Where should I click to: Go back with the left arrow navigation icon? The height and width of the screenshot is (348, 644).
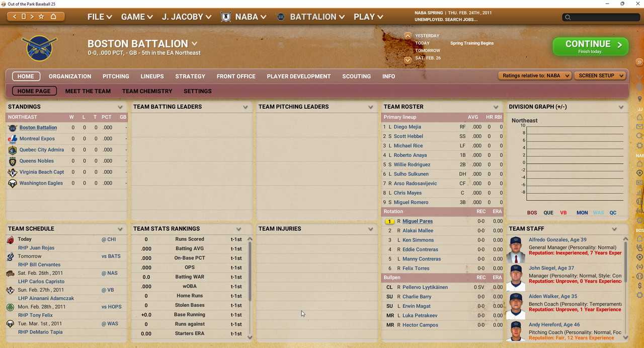(x=15, y=17)
